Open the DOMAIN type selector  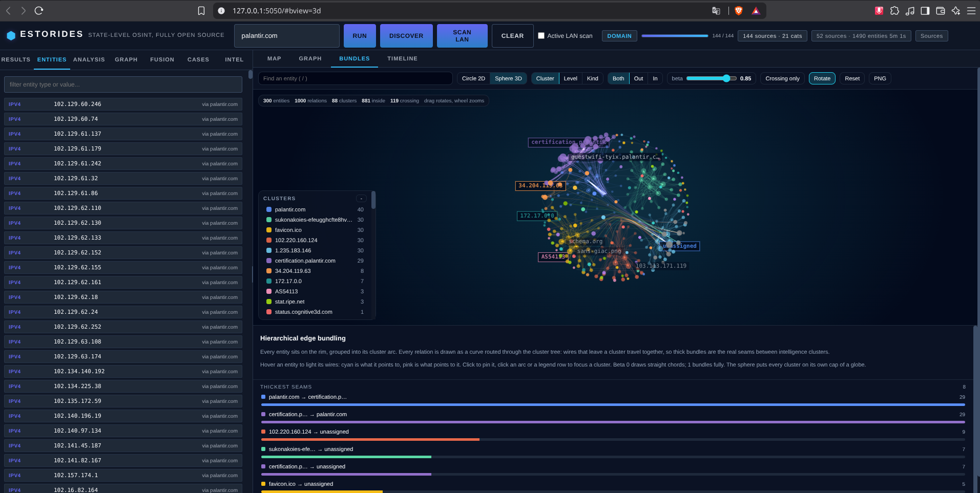pyautogui.click(x=619, y=36)
